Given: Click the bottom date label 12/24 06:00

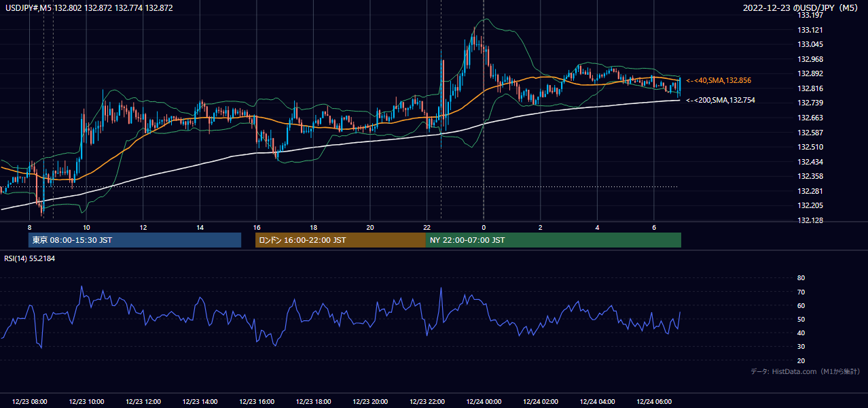Looking at the screenshot, I should tap(654, 402).
